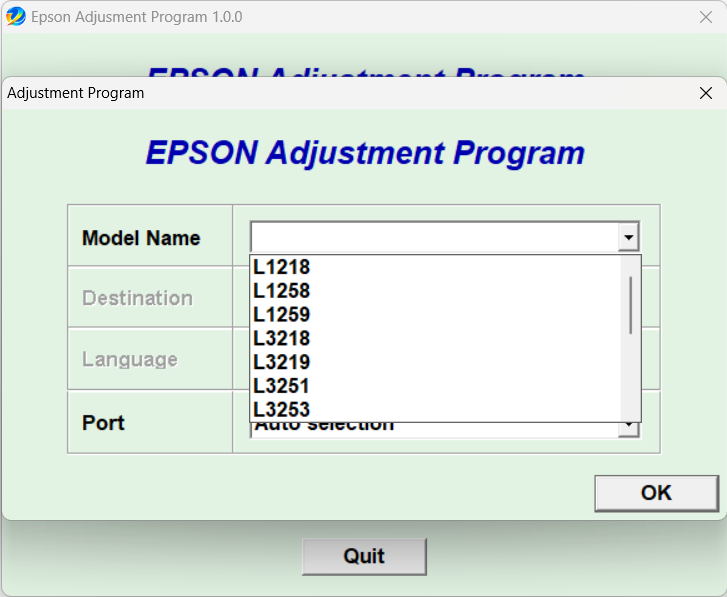Screen dimensions: 727x597
Task: Click the Quit button
Action: pyautogui.click(x=364, y=556)
